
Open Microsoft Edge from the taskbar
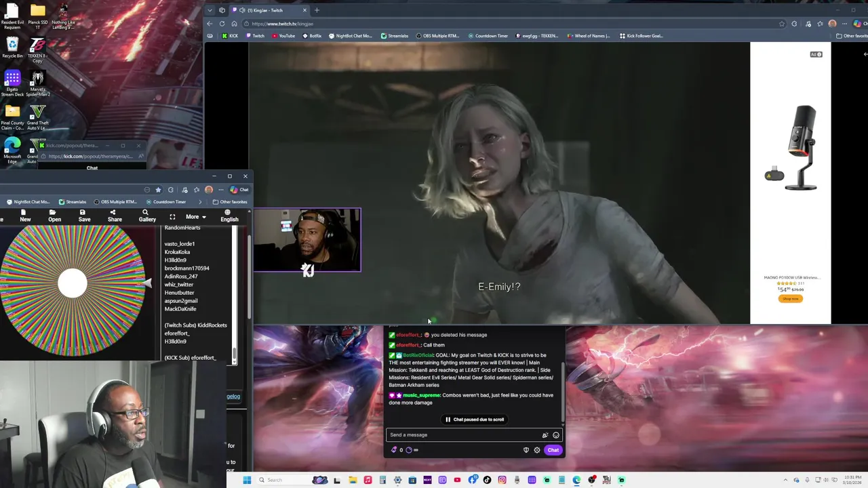click(x=576, y=480)
